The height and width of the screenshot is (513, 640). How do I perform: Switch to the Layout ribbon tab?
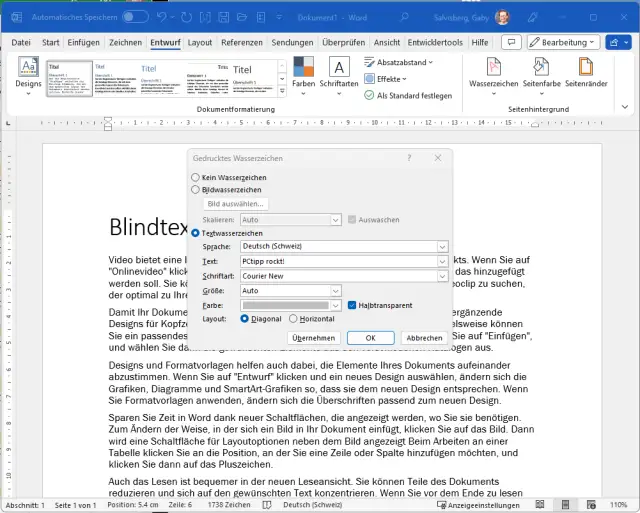tap(200, 43)
